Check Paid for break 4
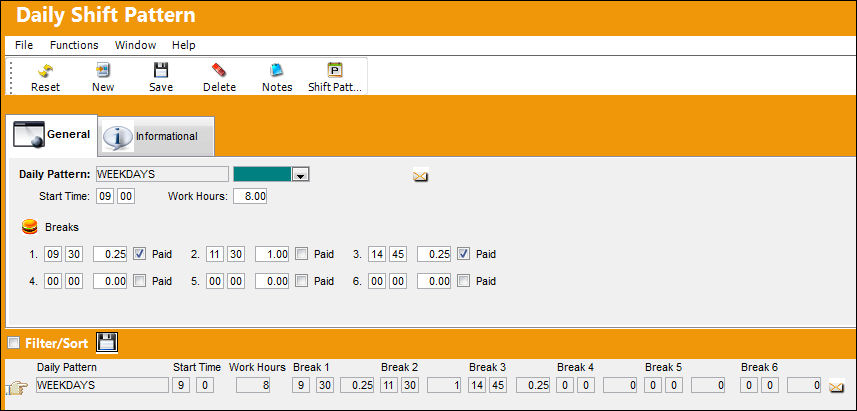 pyautogui.click(x=140, y=281)
